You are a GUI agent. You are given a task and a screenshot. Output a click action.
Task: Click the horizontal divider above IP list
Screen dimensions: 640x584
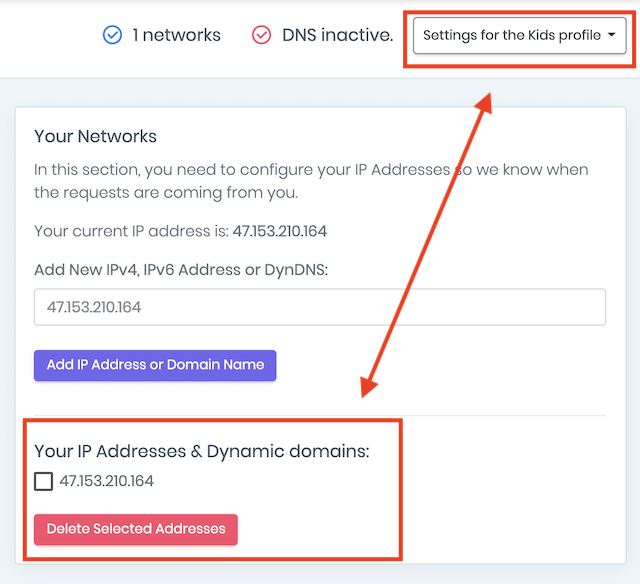tap(320, 415)
